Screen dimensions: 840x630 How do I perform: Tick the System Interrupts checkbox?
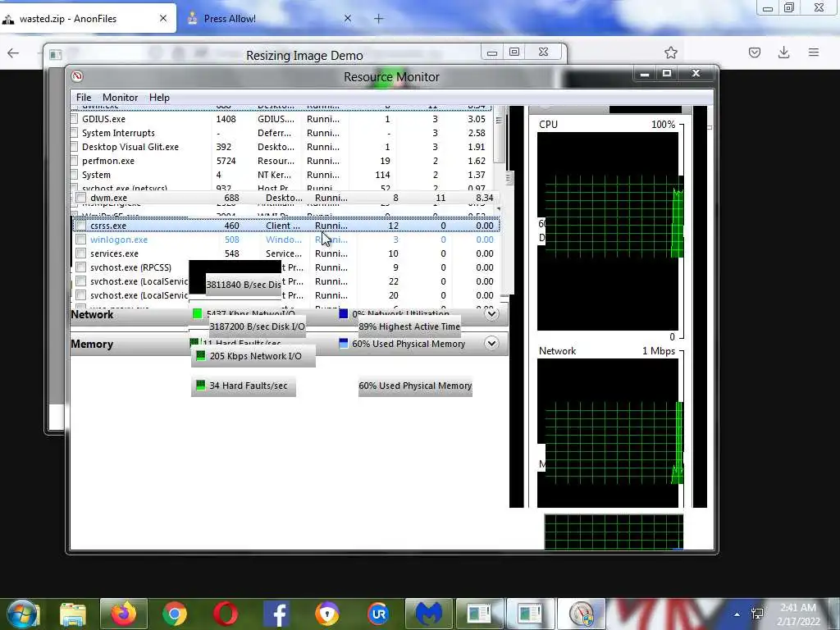(x=74, y=133)
